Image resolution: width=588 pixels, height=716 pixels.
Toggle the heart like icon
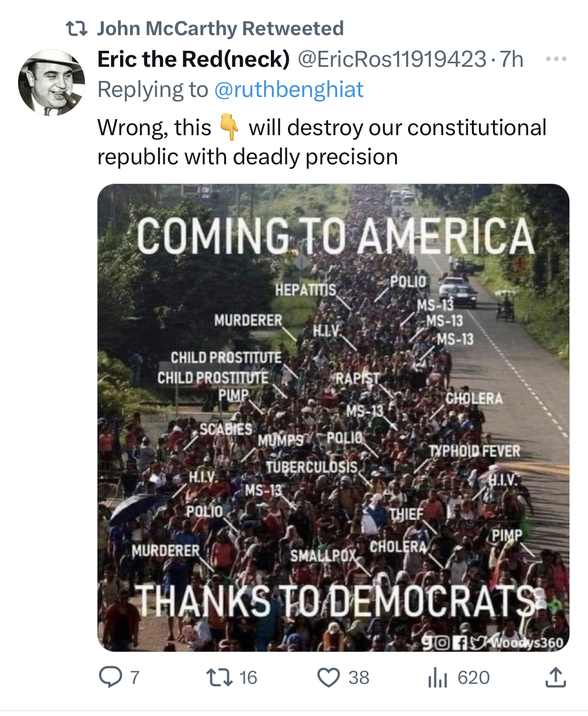(329, 677)
